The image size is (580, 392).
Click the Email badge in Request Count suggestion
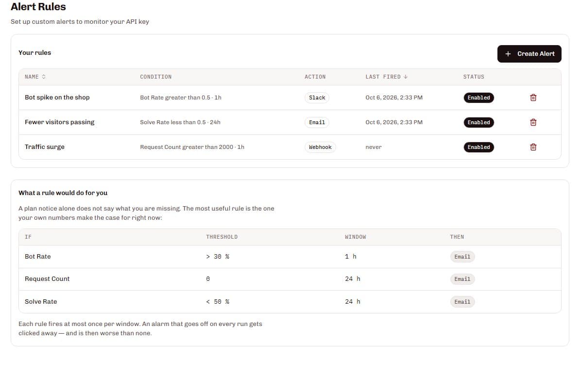click(x=462, y=279)
